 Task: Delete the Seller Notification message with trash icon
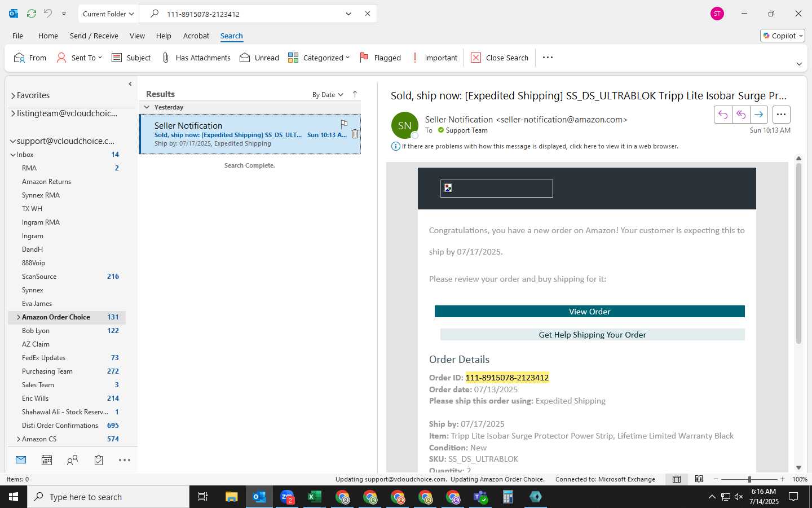pyautogui.click(x=355, y=134)
